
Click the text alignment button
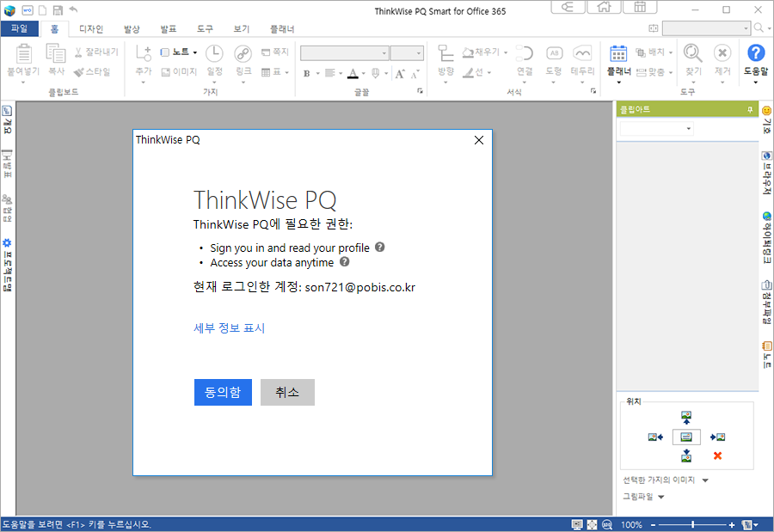click(x=330, y=74)
